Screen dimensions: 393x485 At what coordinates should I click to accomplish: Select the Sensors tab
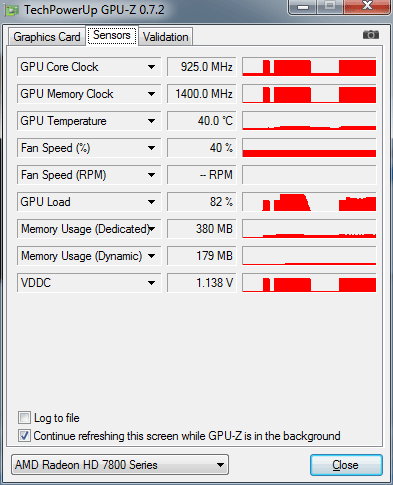coord(112,35)
